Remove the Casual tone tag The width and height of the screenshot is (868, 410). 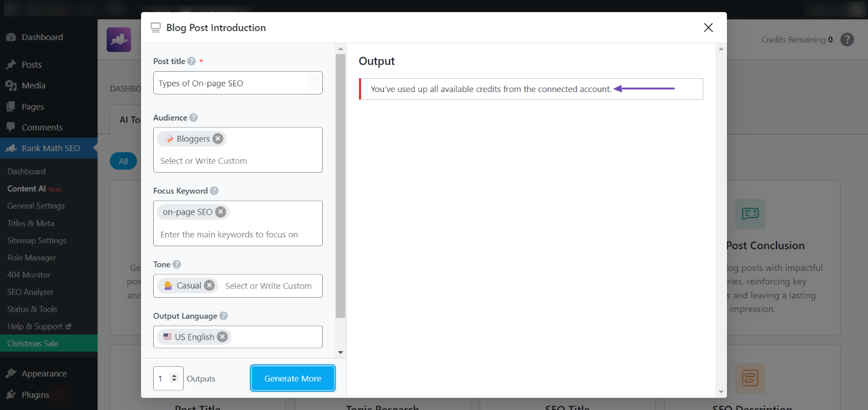coord(209,286)
